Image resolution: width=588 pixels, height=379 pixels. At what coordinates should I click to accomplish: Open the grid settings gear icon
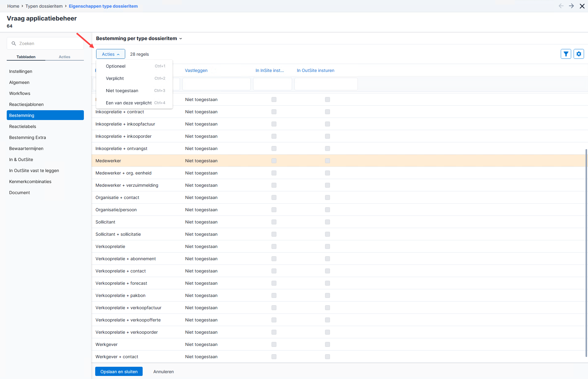tap(579, 54)
